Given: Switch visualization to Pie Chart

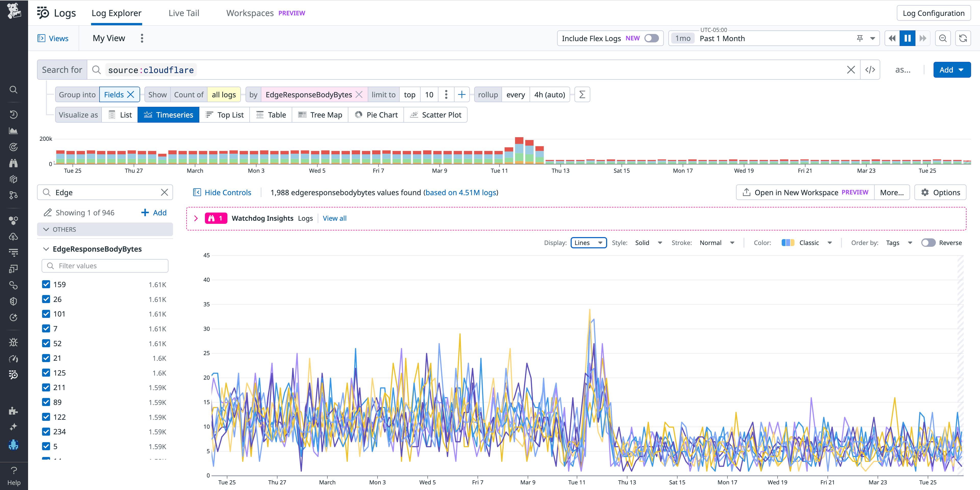Looking at the screenshot, I should [x=376, y=115].
